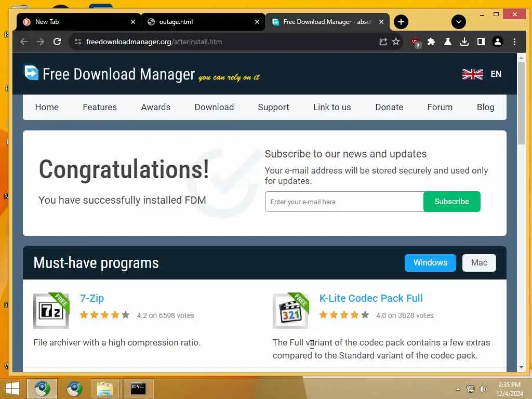Image resolution: width=532 pixels, height=399 pixels.
Task: Close the outage.html tab
Action: (257, 22)
